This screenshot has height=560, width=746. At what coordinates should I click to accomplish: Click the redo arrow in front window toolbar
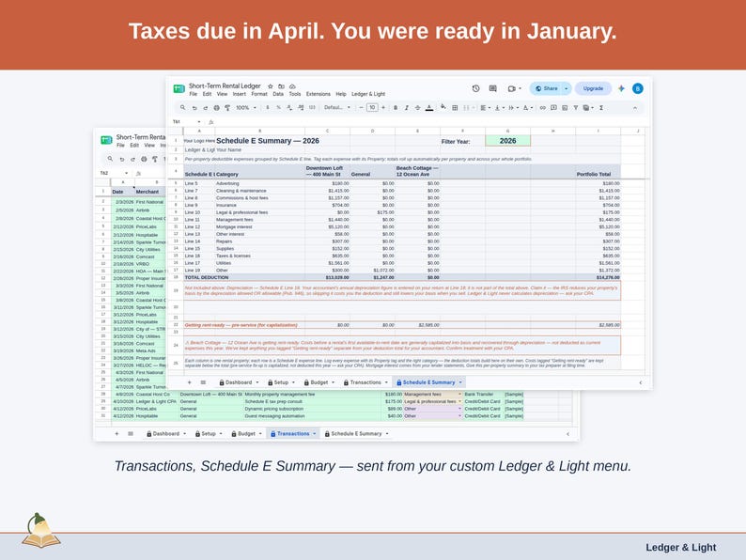click(205, 108)
